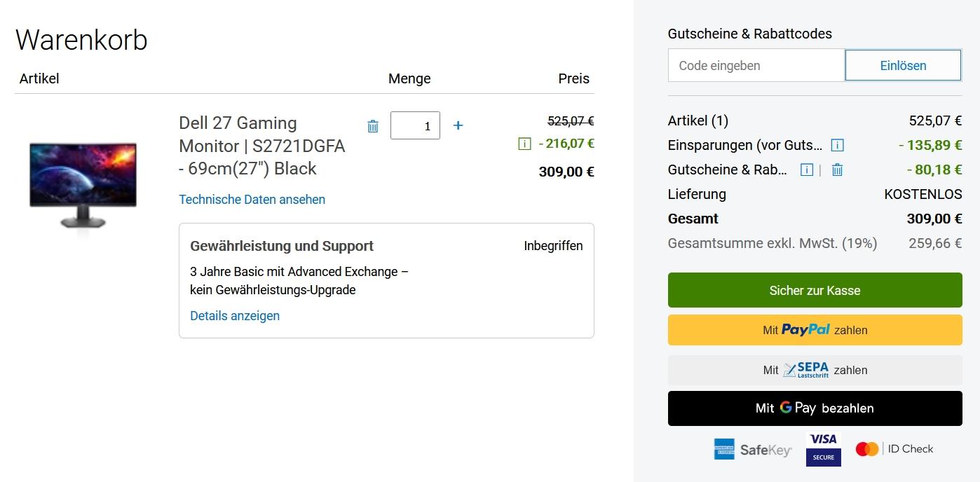Choose SEPA Lastschrift payment
980x482 pixels.
point(815,370)
